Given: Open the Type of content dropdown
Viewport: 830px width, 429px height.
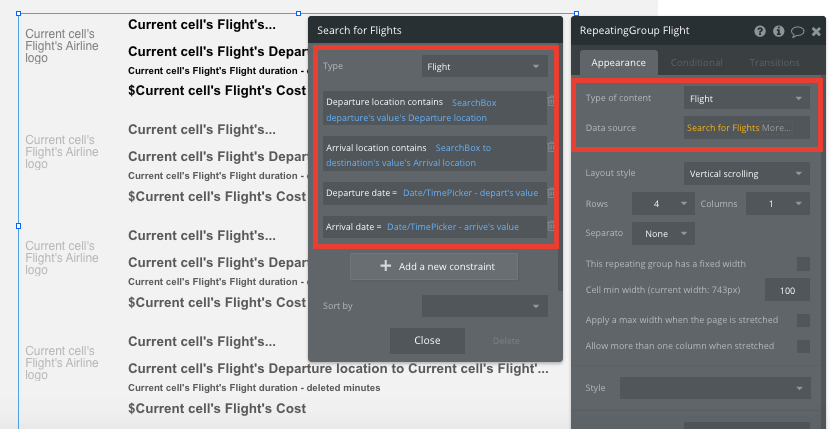Looking at the screenshot, I should click(x=746, y=99).
